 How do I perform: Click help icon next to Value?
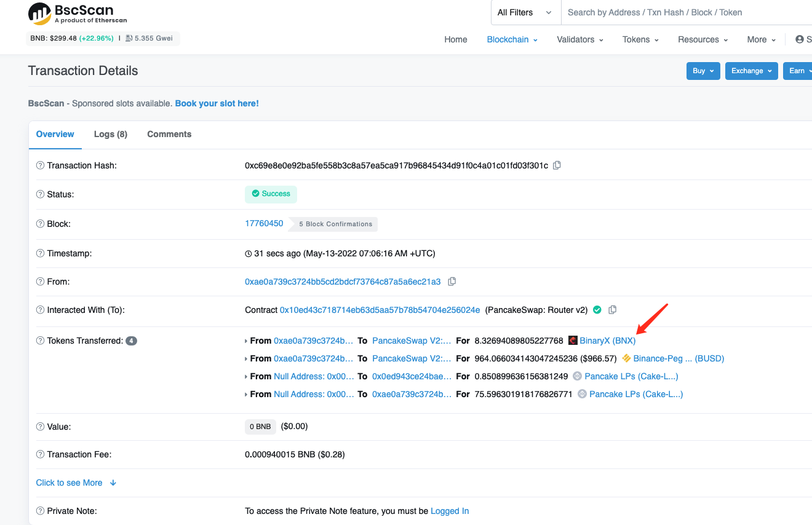pyautogui.click(x=41, y=426)
